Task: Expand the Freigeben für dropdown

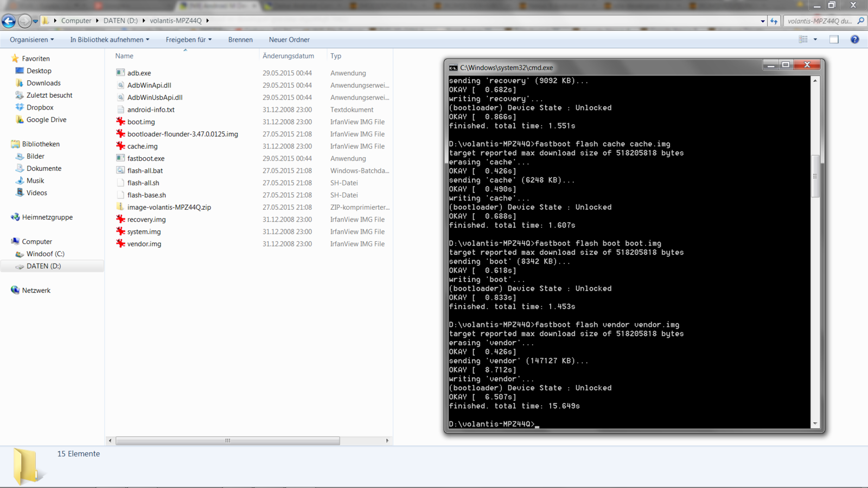Action: coord(188,40)
